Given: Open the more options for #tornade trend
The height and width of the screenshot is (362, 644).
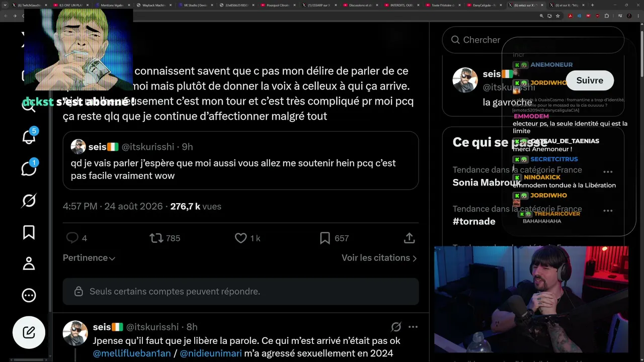Looking at the screenshot, I should point(608,211).
